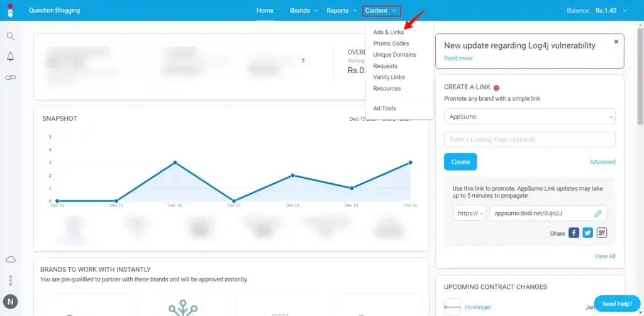Click the Question Blogging account name

[54, 10]
